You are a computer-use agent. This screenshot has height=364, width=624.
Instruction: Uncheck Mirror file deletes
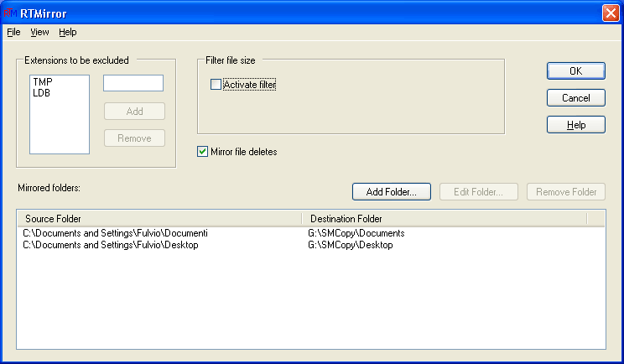203,152
